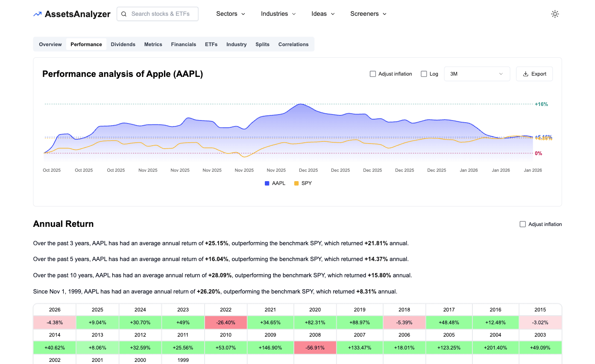Enable the Adjust inflation checkbox near the chart
This screenshot has height=364, width=595.
[372, 73]
